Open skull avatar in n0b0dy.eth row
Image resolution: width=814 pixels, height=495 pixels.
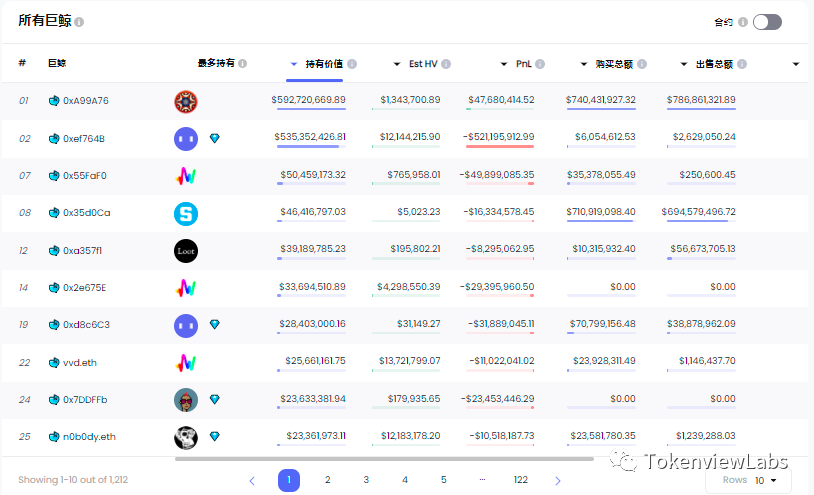tap(186, 437)
